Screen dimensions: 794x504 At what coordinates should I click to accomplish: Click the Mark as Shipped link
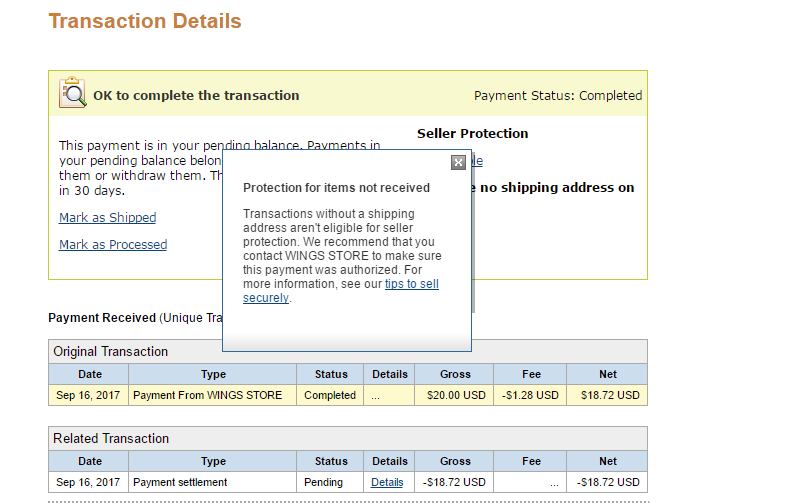[107, 217]
